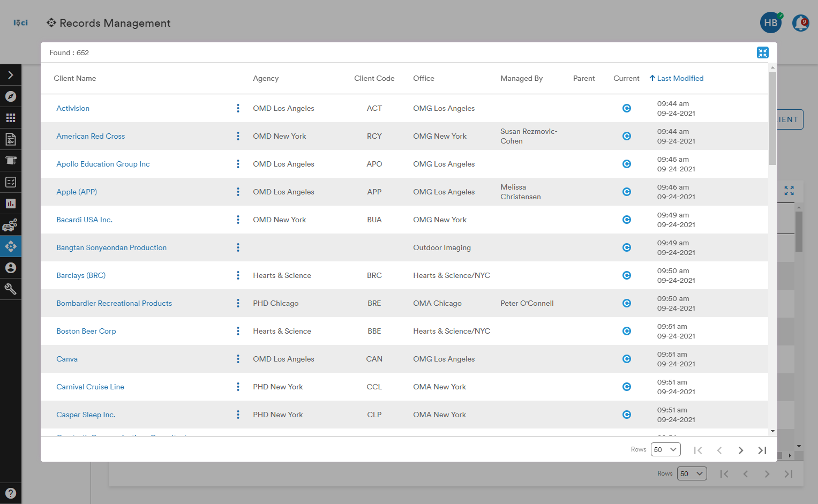Click the modal table vertical scrollbar thumb
The image size is (818, 504).
click(772, 118)
